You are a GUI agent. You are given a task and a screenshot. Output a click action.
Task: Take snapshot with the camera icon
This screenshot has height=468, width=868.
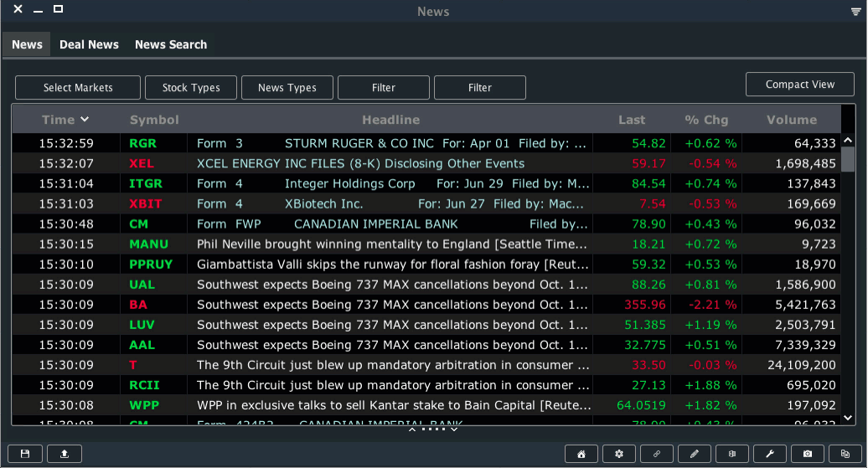click(808, 454)
